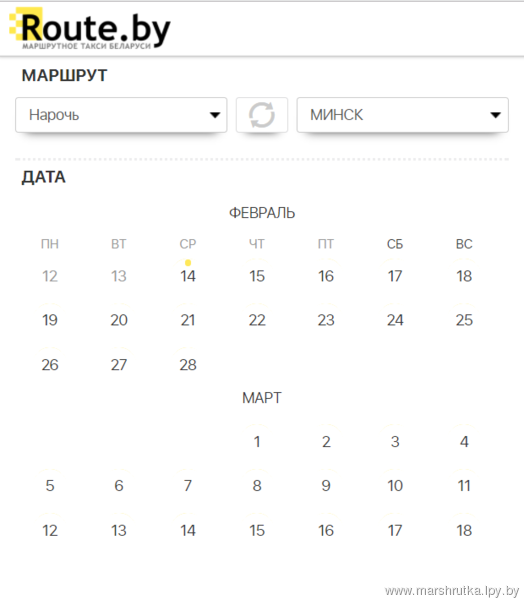Choose February 26 Monday
The width and height of the screenshot is (524, 600).
click(50, 365)
